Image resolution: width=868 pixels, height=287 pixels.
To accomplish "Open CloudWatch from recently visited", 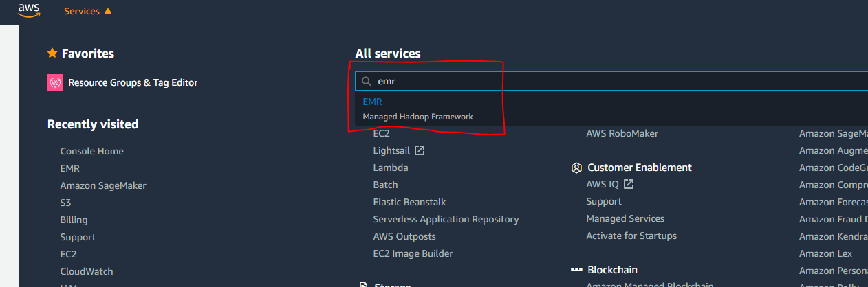I will (87, 271).
